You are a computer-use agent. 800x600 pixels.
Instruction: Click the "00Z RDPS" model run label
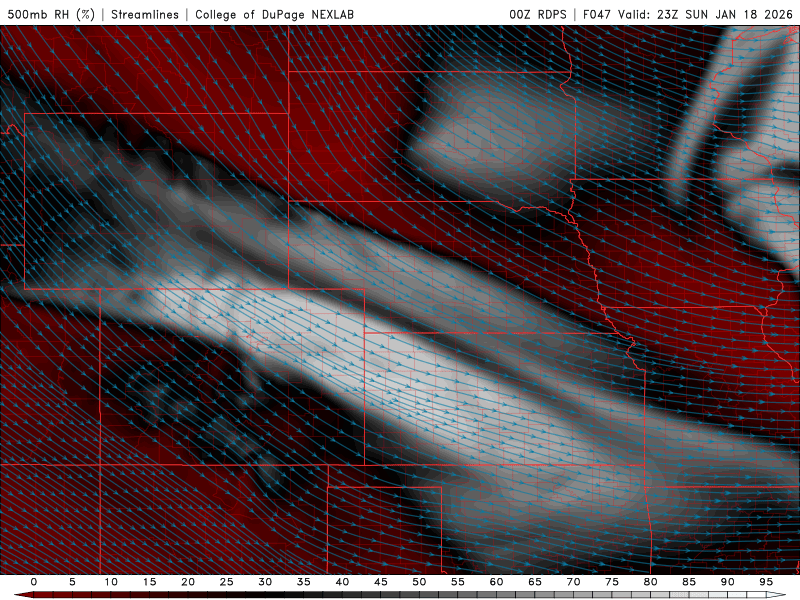click(x=538, y=14)
